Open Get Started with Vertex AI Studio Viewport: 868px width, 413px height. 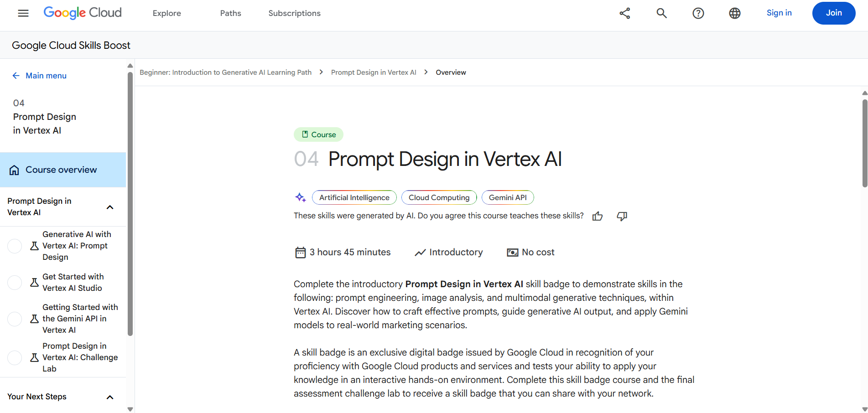(73, 282)
